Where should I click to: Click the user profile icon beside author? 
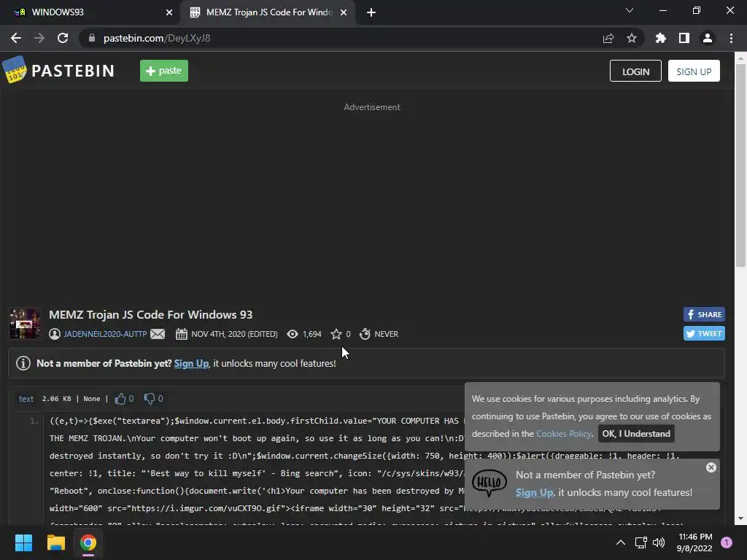click(55, 334)
